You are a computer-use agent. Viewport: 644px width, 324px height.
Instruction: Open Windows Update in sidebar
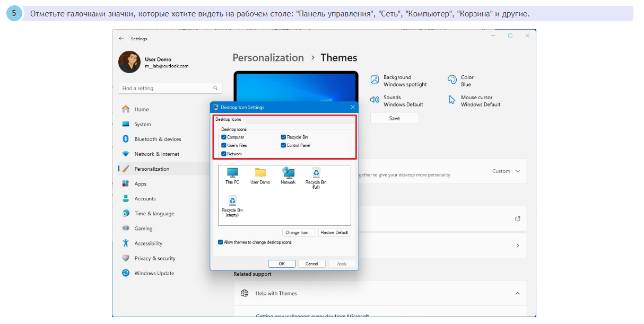[x=154, y=273]
